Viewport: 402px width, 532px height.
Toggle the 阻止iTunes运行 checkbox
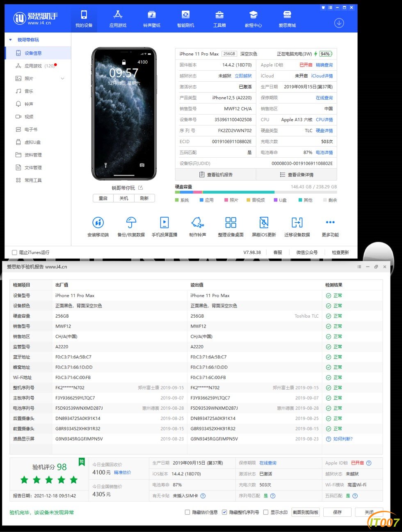[x=14, y=252]
